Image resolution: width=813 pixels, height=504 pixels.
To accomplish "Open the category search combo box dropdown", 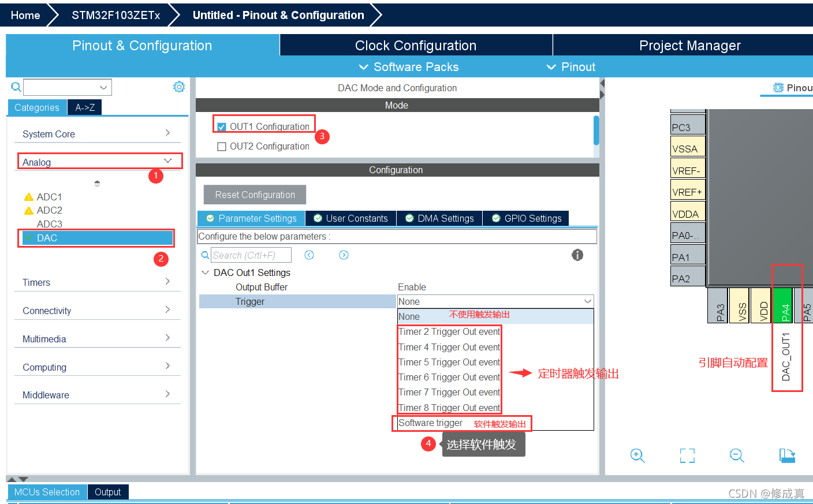I will click(x=103, y=88).
